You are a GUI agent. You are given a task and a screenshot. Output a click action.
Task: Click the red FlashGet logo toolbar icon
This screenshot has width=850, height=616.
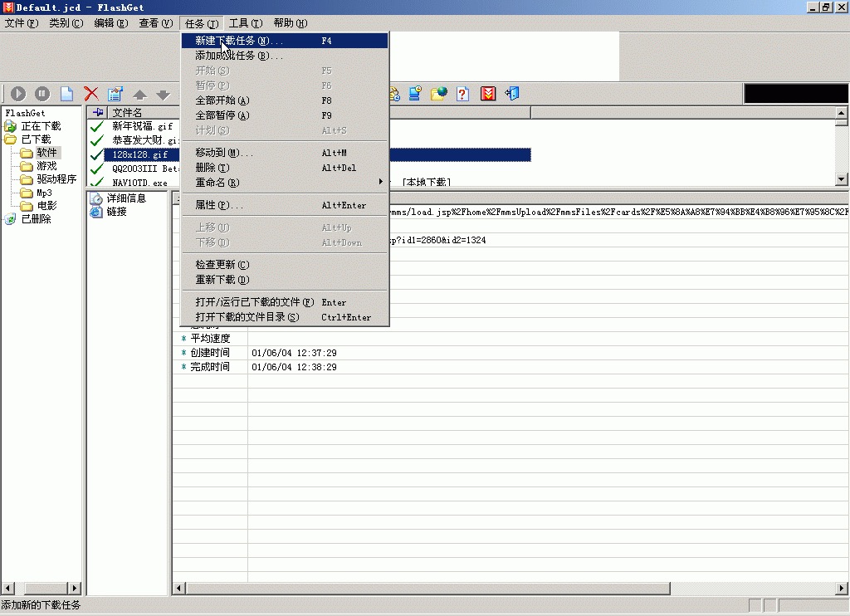(488, 94)
